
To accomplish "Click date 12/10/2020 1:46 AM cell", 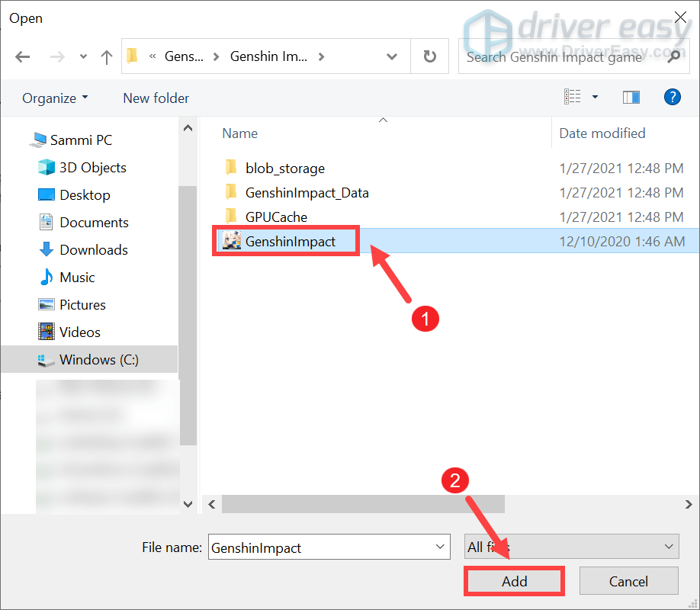I will (622, 242).
